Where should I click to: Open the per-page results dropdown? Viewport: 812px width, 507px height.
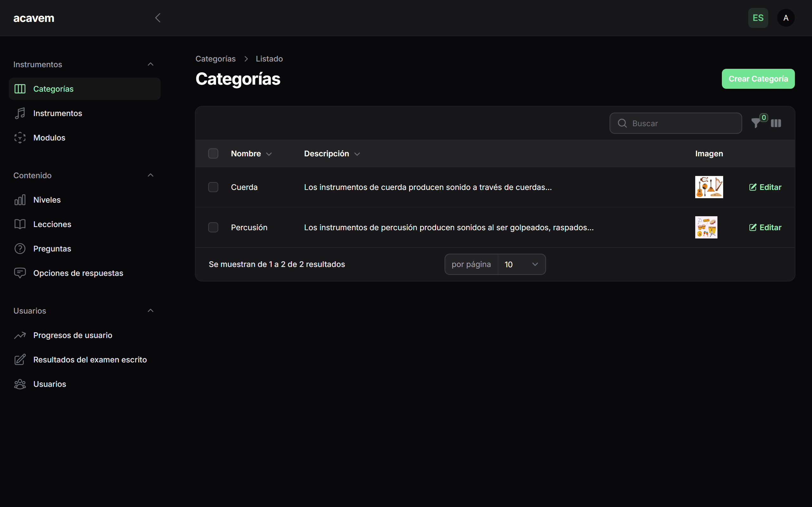pos(521,264)
